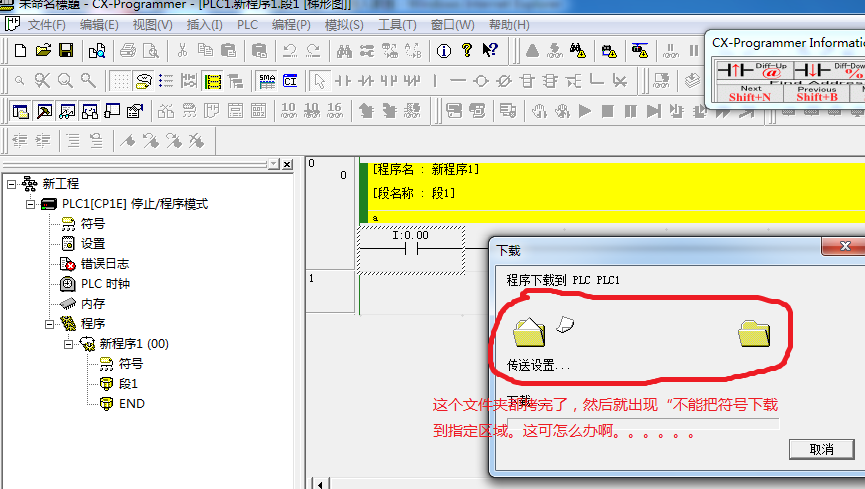Click the About information icon

click(443, 50)
